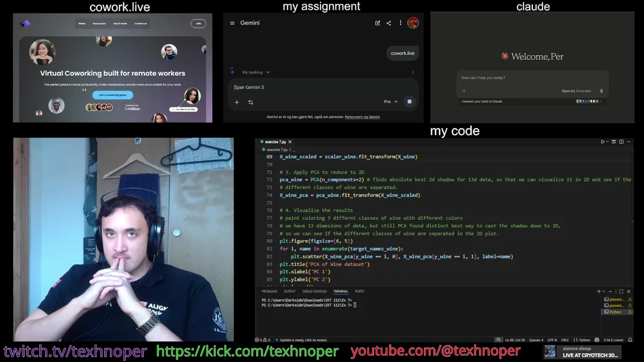644x362 pixels.
Task: Open the Opus 4.6 Extended model dropdown
Action: point(578,91)
